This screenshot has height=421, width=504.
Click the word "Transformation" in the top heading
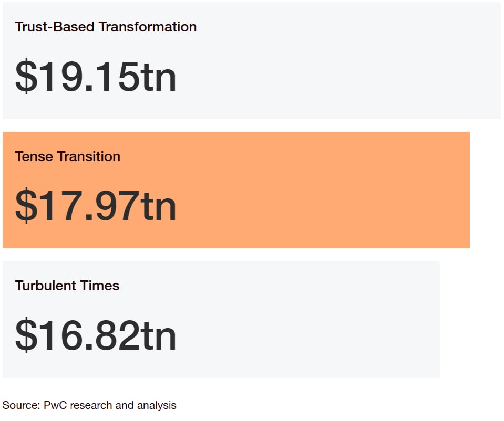click(x=148, y=27)
